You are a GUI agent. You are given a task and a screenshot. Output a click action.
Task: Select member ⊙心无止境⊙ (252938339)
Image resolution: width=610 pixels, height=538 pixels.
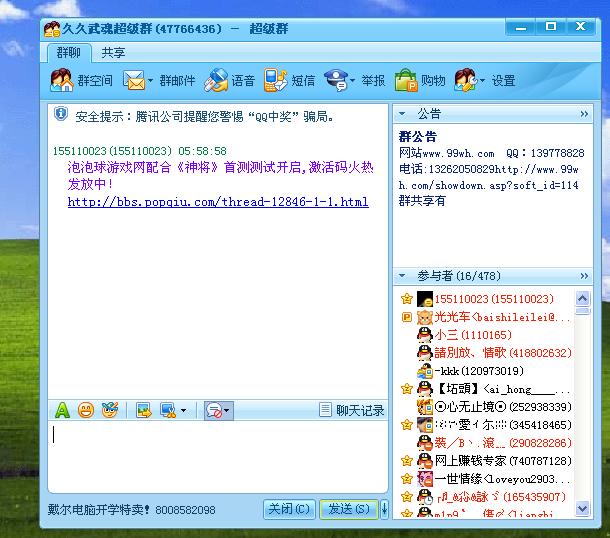(x=484, y=407)
